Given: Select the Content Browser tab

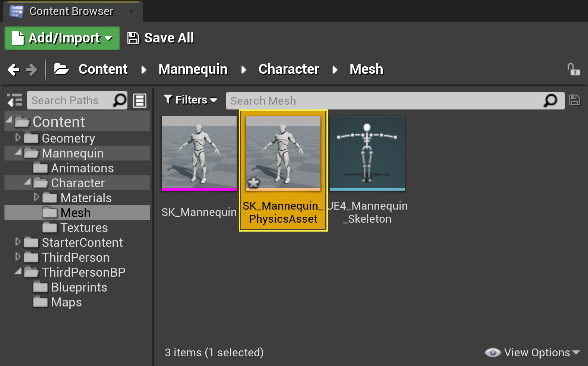Looking at the screenshot, I should click(x=73, y=12).
